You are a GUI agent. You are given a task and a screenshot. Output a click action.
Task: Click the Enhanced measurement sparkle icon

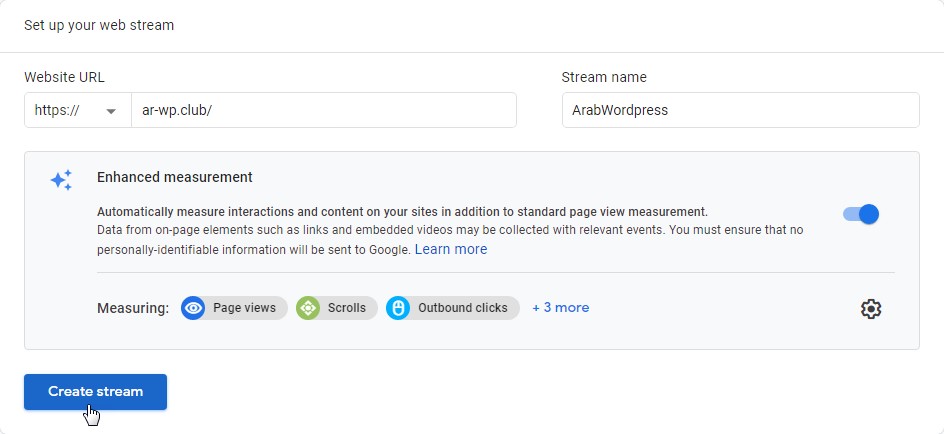[x=61, y=180]
